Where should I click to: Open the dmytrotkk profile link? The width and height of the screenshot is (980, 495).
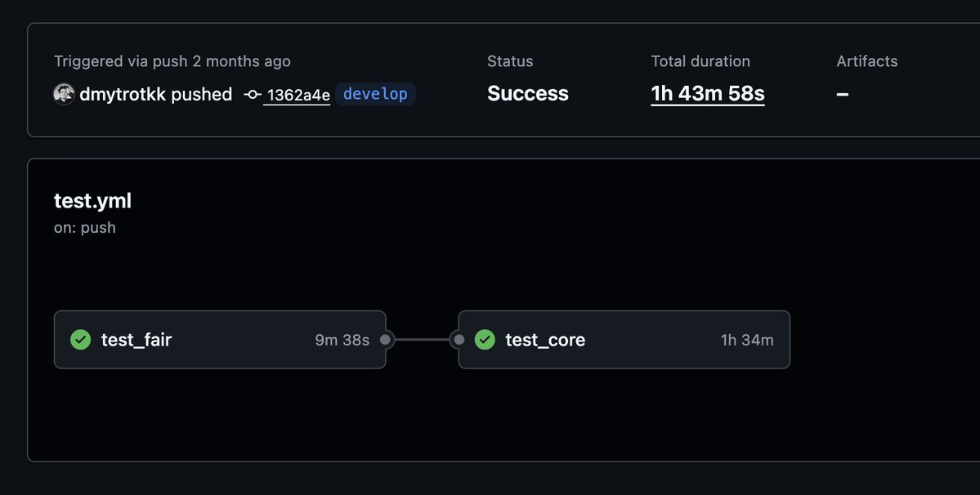(123, 94)
